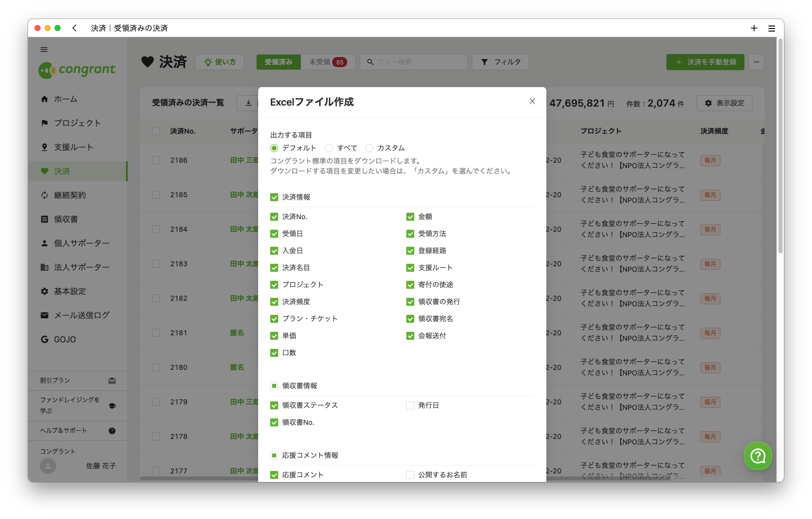Click the back arrow in the title bar
Viewport: 812px width, 519px height.
point(75,28)
